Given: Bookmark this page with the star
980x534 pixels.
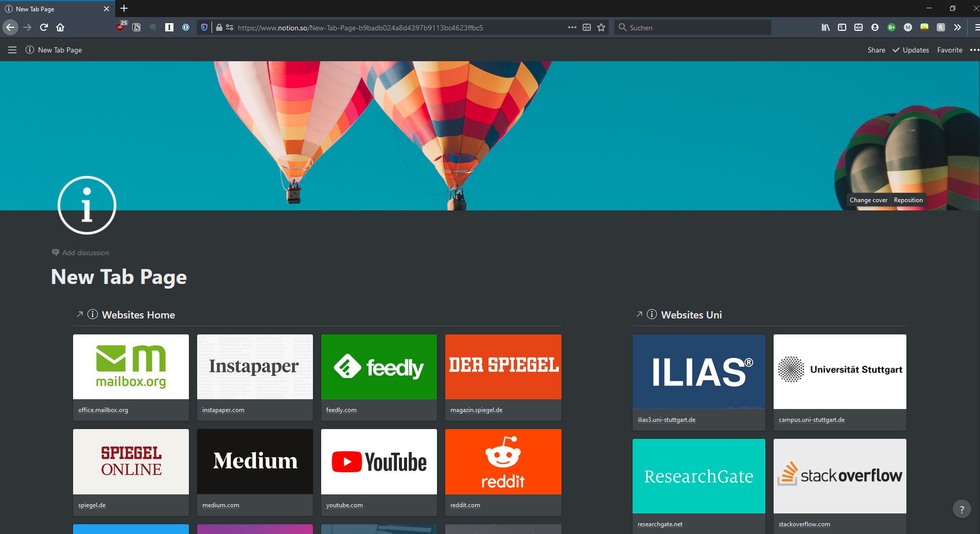Looking at the screenshot, I should [601, 27].
